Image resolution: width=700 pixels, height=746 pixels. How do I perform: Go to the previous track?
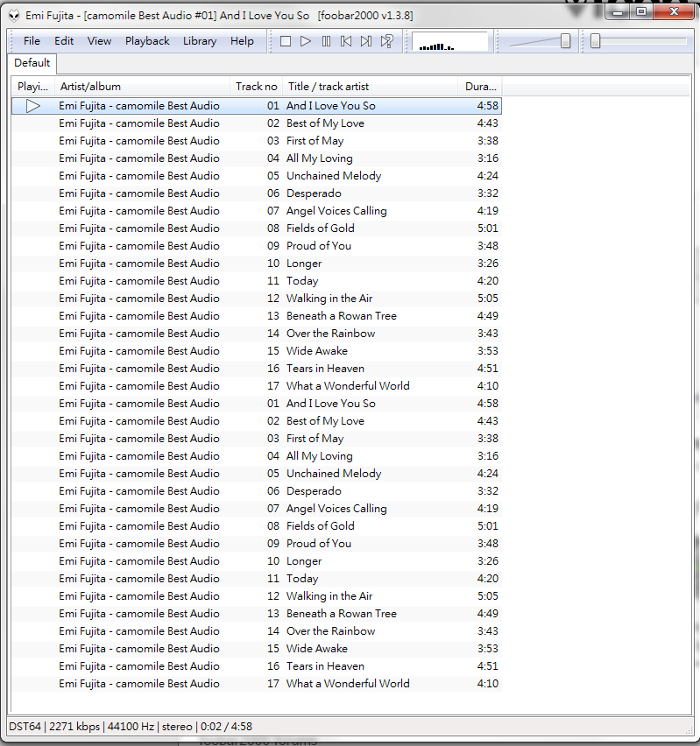[x=346, y=41]
